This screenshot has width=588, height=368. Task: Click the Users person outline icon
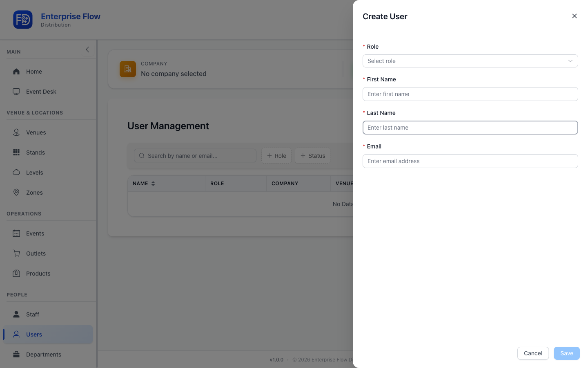click(x=16, y=334)
